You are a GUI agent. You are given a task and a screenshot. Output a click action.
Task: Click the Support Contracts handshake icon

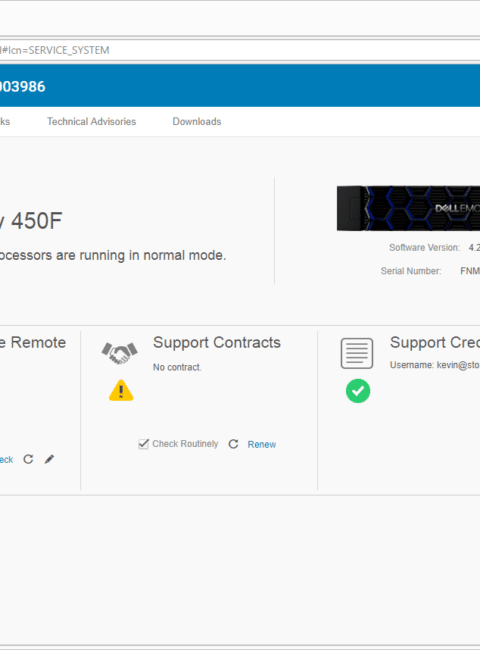120,353
